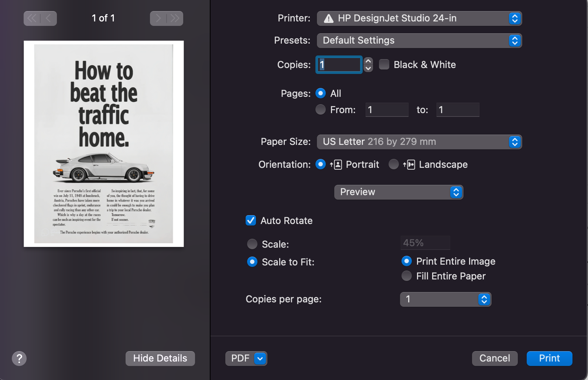The width and height of the screenshot is (588, 380).
Task: Jump to the last preview page
Action: [x=175, y=18]
